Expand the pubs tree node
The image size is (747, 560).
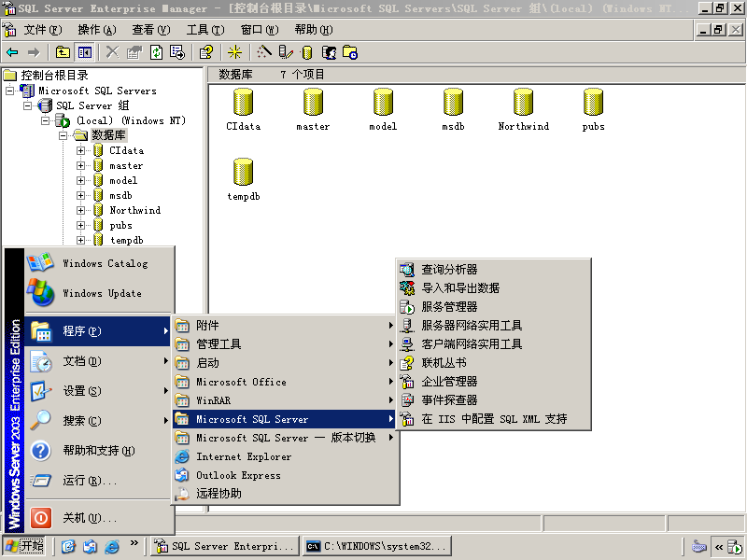[80, 225]
